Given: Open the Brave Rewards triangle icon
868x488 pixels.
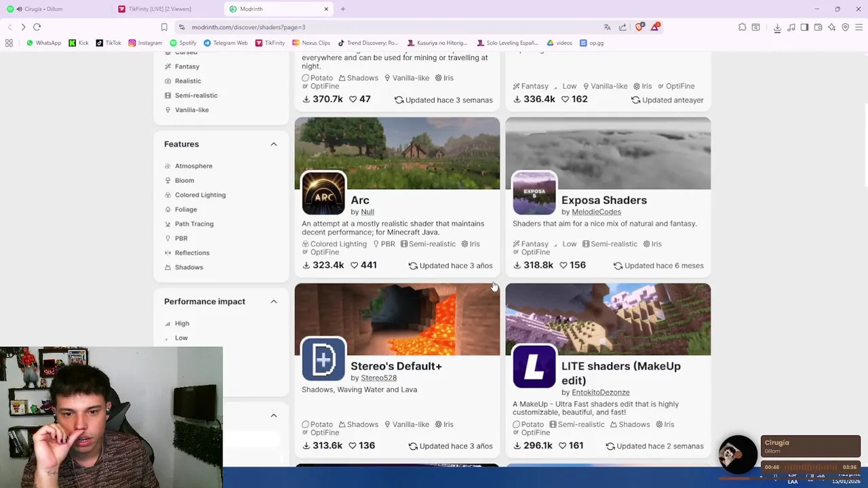Looking at the screenshot, I should point(655,27).
